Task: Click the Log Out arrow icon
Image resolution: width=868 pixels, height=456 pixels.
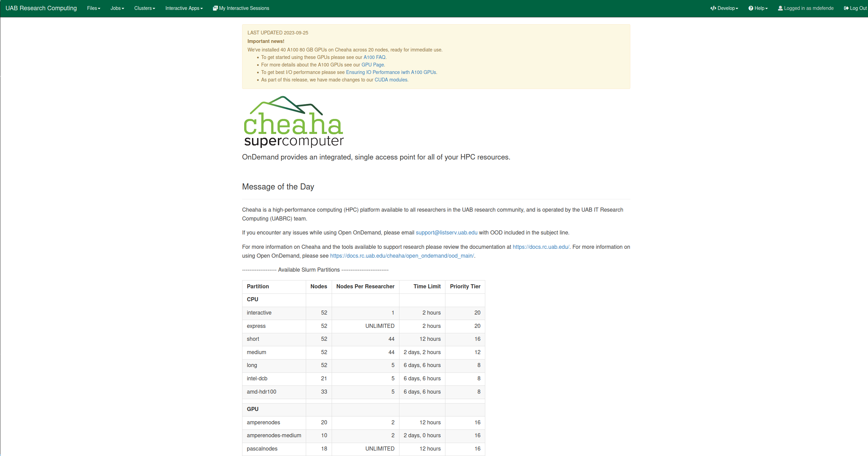Action: (x=846, y=8)
